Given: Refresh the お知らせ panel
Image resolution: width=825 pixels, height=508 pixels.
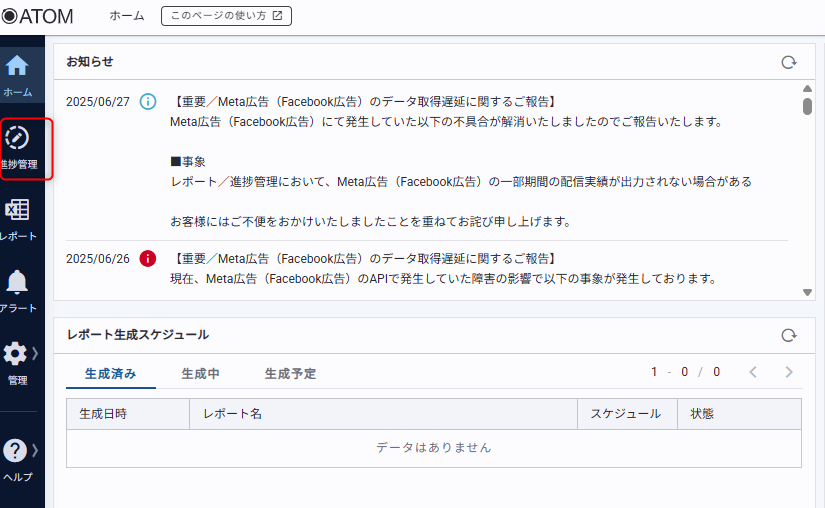Looking at the screenshot, I should [x=788, y=62].
